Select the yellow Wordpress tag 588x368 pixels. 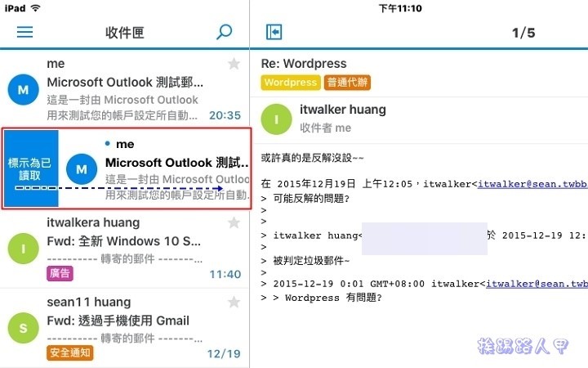291,83
